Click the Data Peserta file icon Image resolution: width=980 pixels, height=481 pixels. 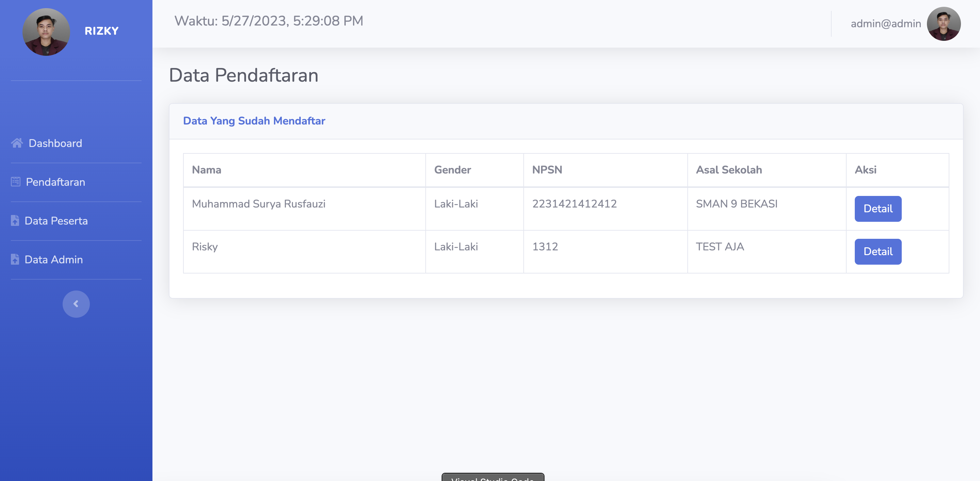pyautogui.click(x=15, y=220)
